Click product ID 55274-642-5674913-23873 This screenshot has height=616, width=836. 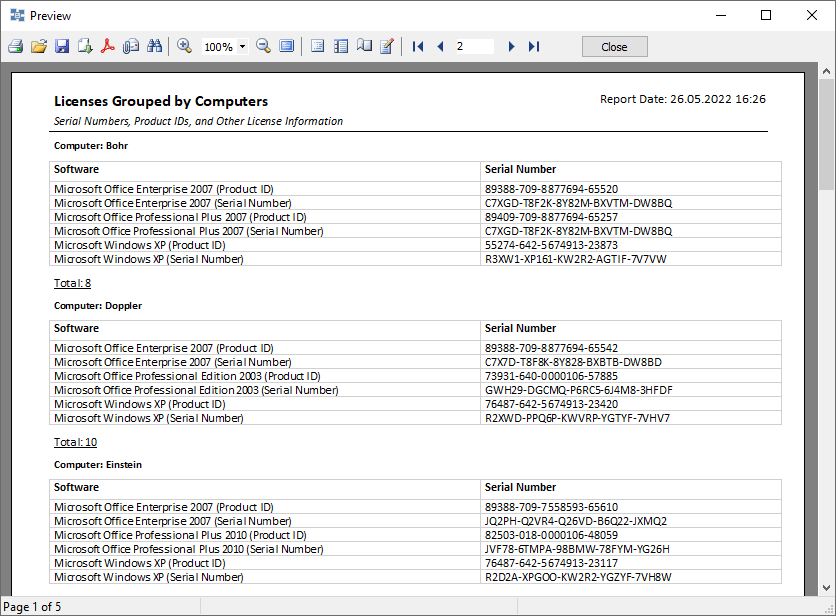551,245
